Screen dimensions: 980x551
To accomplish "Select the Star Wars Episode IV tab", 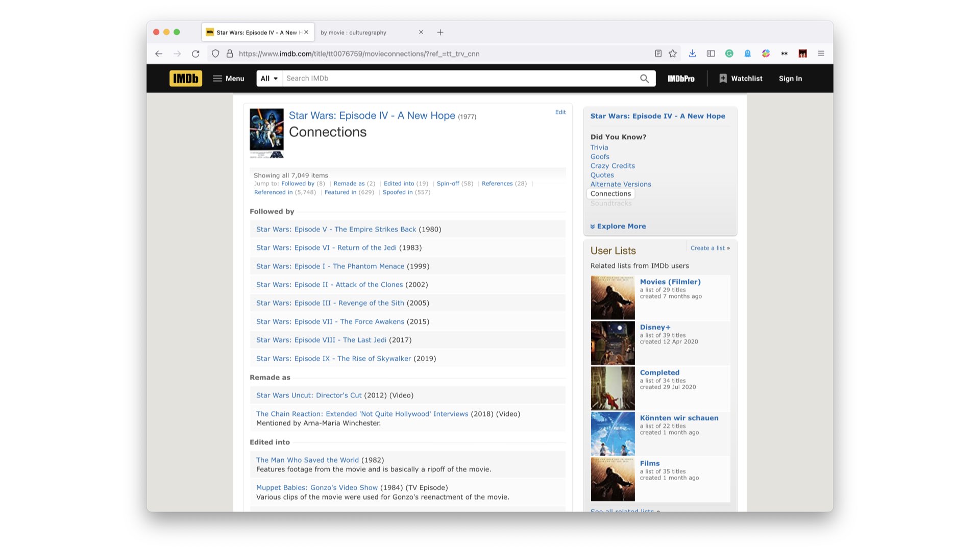I will point(258,32).
